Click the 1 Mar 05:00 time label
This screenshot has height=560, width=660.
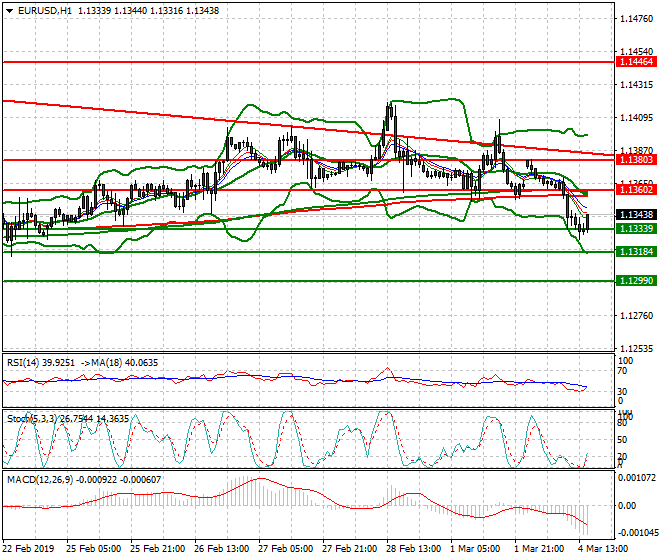click(x=475, y=549)
